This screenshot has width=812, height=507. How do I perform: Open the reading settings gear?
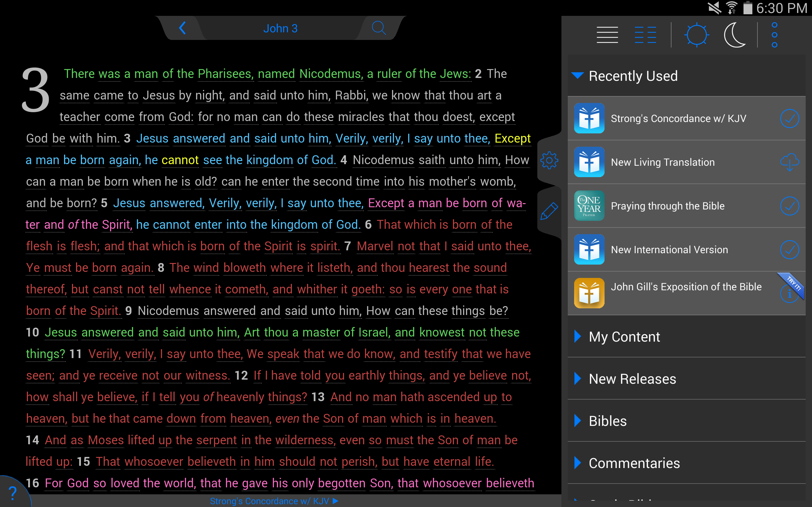pos(550,160)
